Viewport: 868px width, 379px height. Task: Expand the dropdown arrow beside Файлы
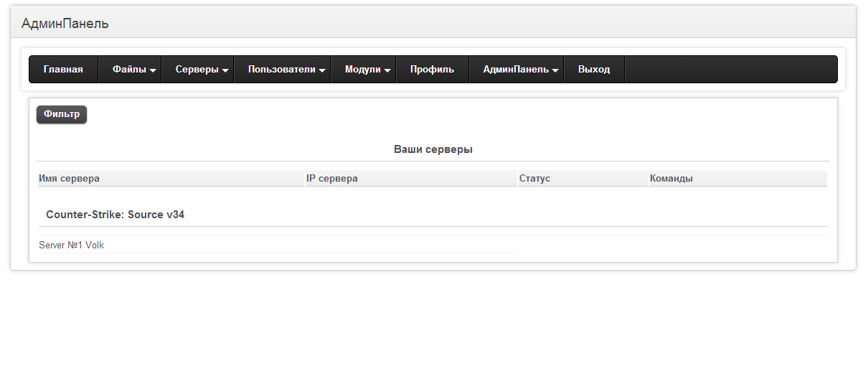coord(154,70)
